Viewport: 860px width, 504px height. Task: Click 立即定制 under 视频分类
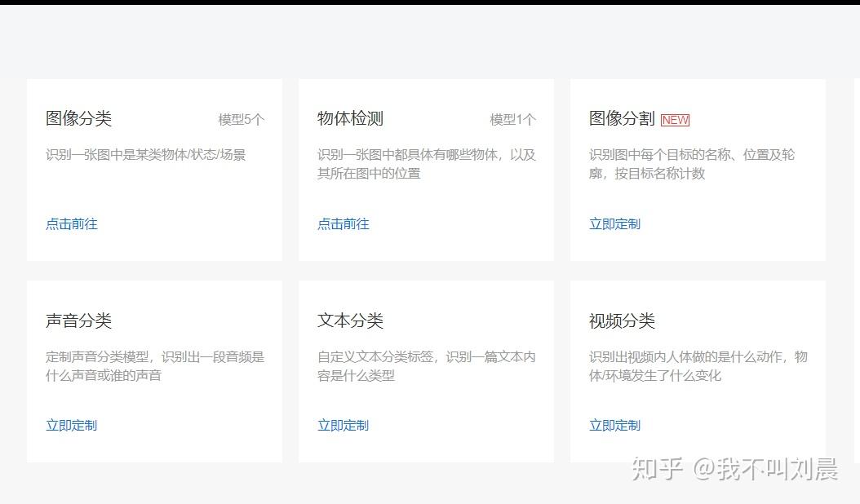(x=615, y=425)
